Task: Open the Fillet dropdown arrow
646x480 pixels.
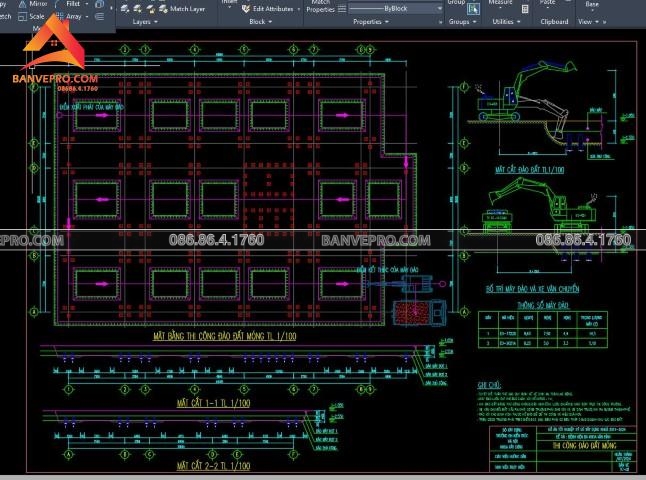Action: point(87,4)
